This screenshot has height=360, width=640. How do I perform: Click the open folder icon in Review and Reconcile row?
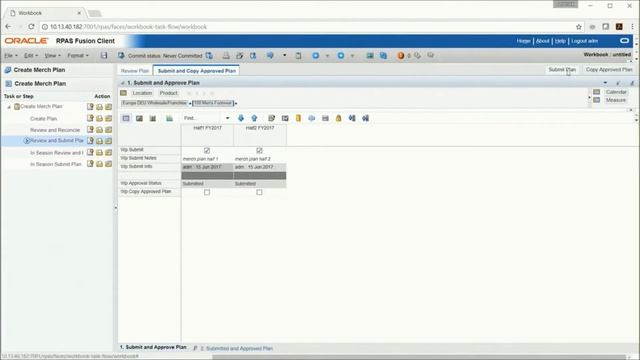tap(99, 130)
